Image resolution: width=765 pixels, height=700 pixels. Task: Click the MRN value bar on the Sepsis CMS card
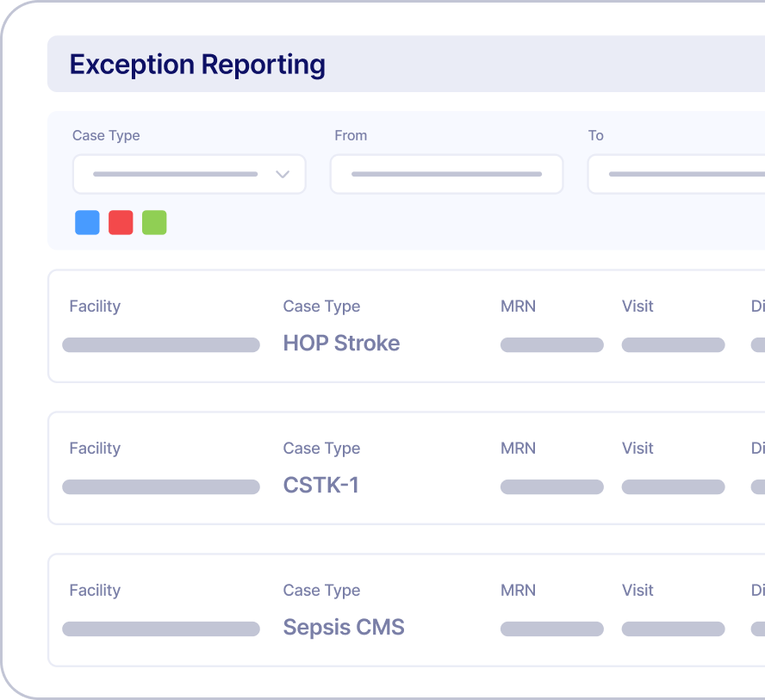(551, 629)
